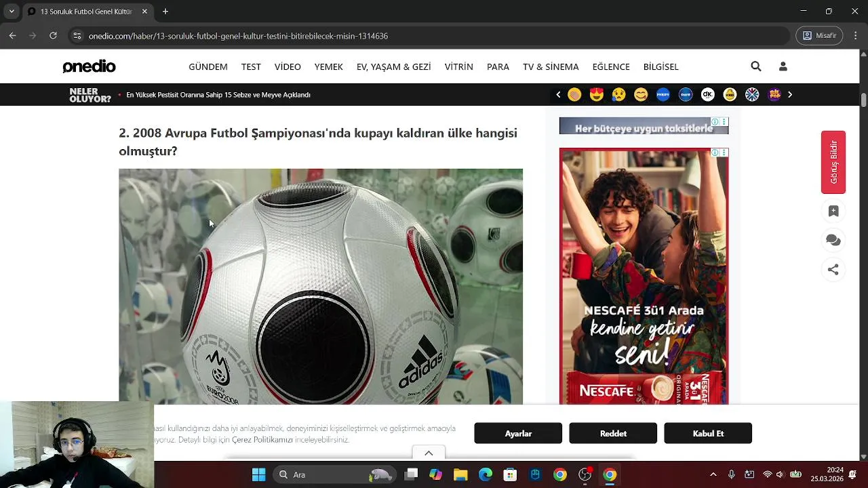Bookmark the article with the save icon
Image resolution: width=868 pixels, height=488 pixels.
pos(833,211)
